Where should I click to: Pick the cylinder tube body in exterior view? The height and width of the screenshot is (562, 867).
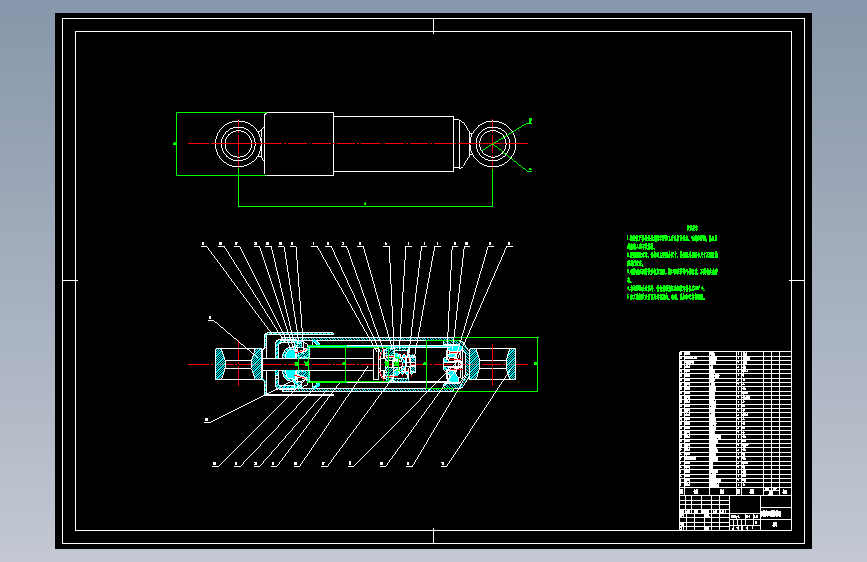(x=394, y=144)
